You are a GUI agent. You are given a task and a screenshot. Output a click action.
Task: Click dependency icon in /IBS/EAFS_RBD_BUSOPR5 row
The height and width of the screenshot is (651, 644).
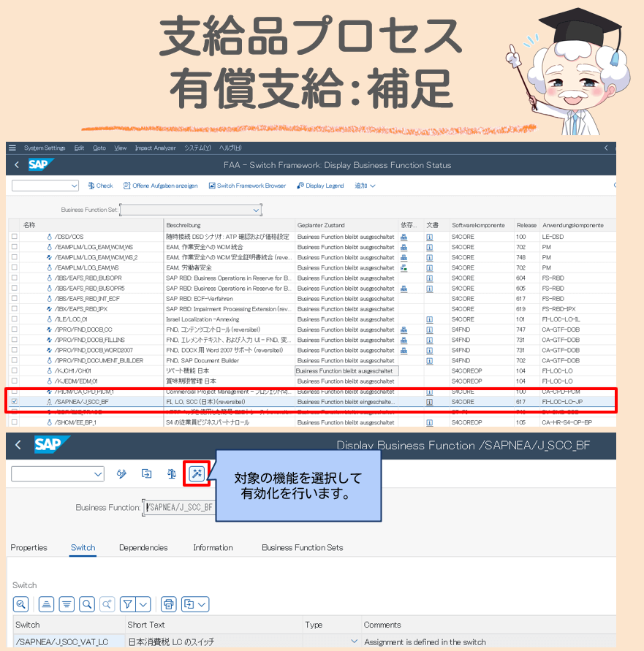(404, 289)
